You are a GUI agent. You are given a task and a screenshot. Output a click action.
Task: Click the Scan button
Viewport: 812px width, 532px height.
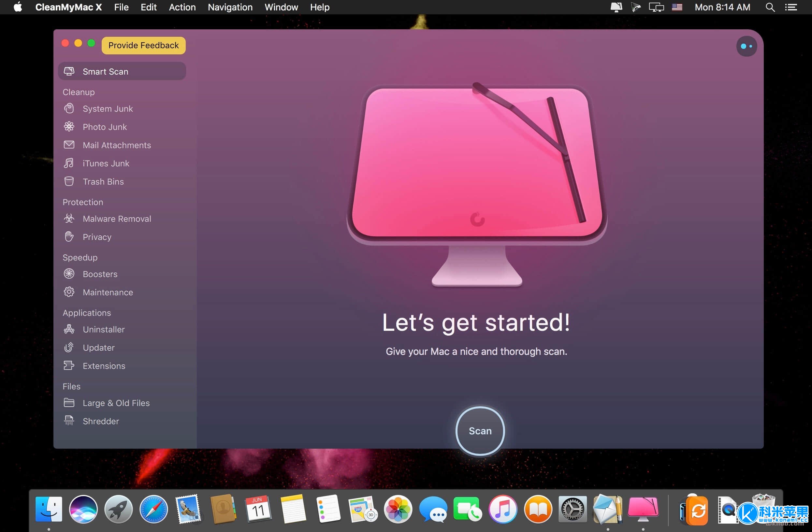pos(480,431)
